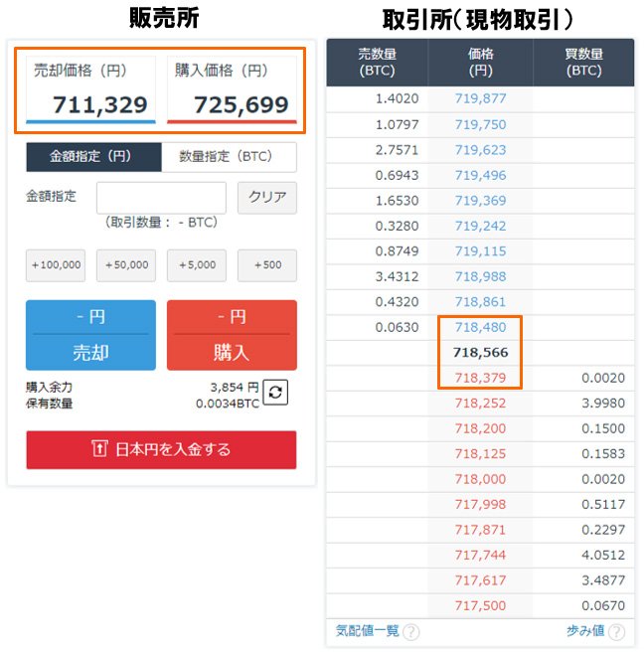The width and height of the screenshot is (644, 655).
Task: Focus the 金額指定 amount input field
Action: [x=161, y=198]
